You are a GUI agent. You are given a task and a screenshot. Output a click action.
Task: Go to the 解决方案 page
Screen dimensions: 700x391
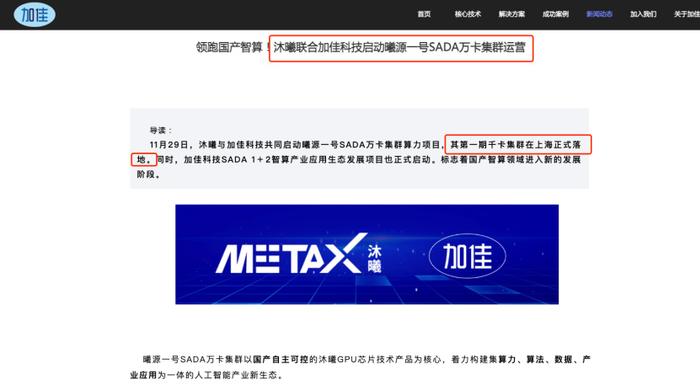512,14
